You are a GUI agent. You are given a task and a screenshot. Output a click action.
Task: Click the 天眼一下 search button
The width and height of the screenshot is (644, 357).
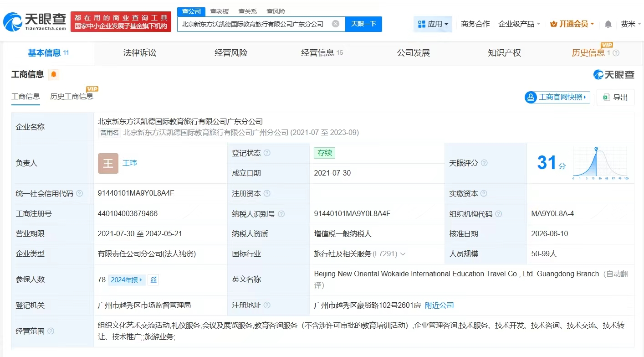[x=363, y=24]
